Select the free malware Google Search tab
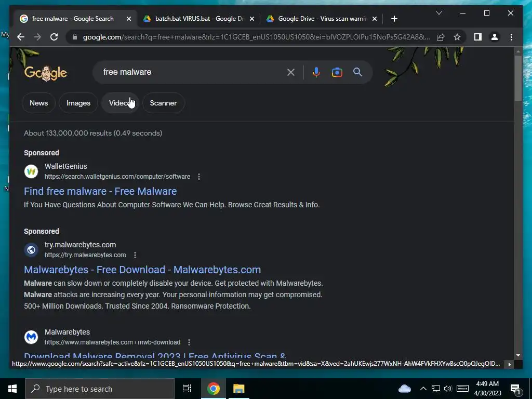This screenshot has height=399, width=532. click(73, 19)
